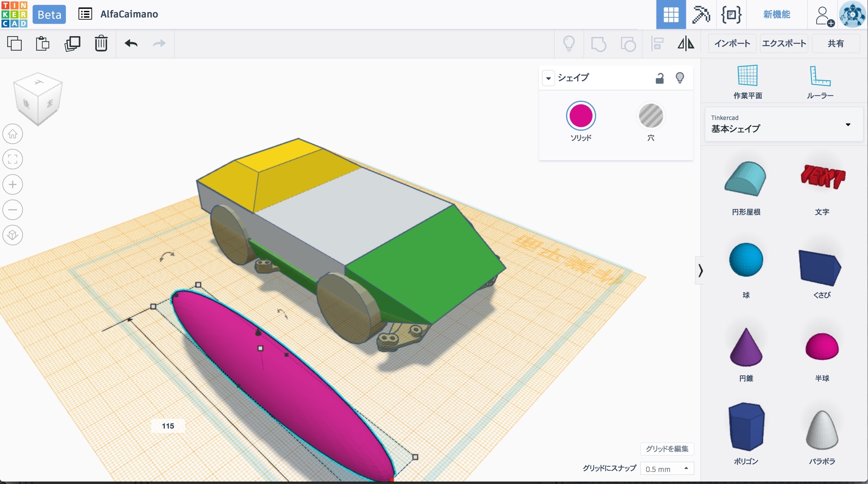
Task: Click Fit all in view icon
Action: point(13,159)
